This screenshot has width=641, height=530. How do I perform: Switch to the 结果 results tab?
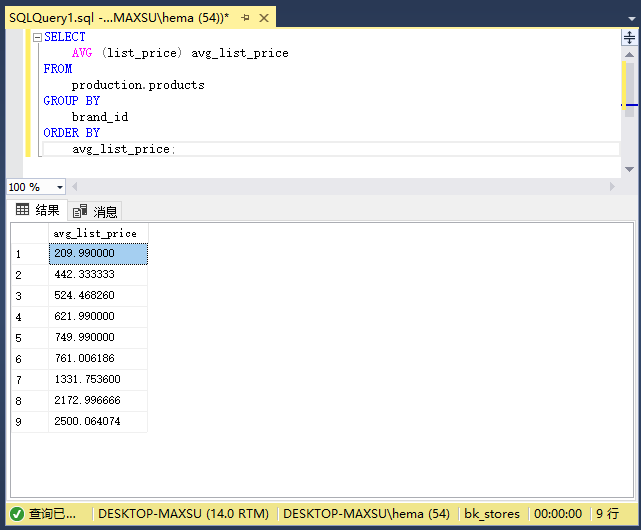(x=37, y=210)
